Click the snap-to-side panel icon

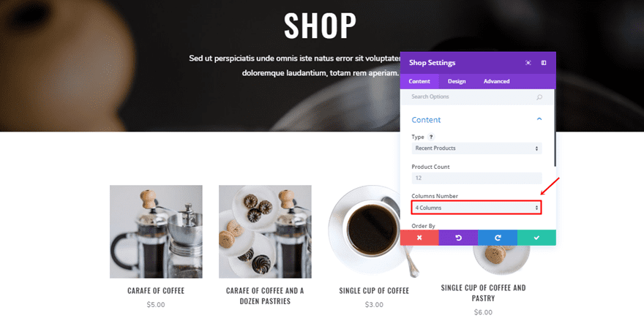[543, 63]
